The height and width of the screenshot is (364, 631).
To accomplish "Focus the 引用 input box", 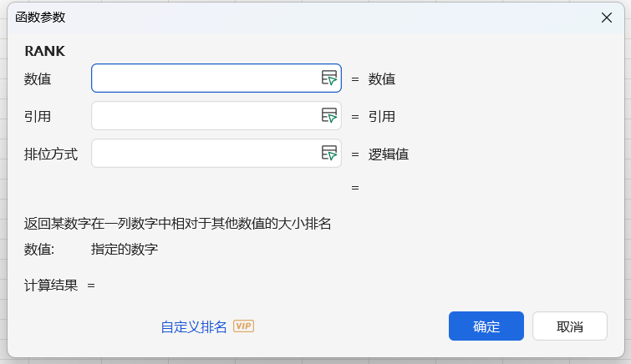I will 204,116.
